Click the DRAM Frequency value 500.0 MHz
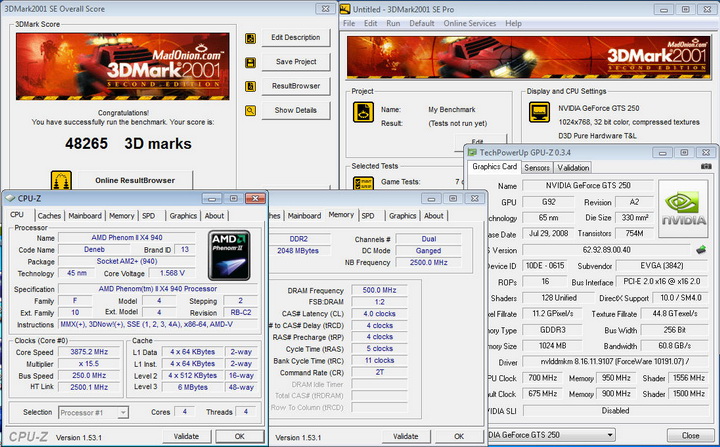Screen dimensions: 720x447 click(x=379, y=290)
